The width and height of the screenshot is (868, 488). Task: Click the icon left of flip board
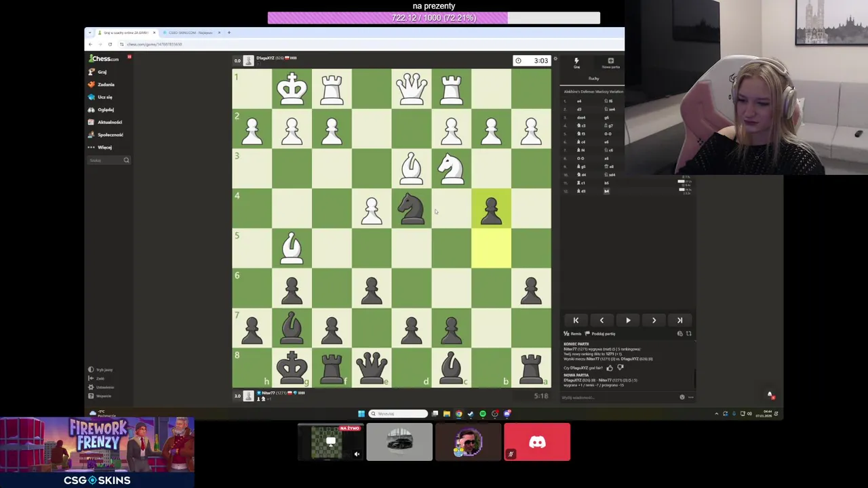(x=680, y=333)
